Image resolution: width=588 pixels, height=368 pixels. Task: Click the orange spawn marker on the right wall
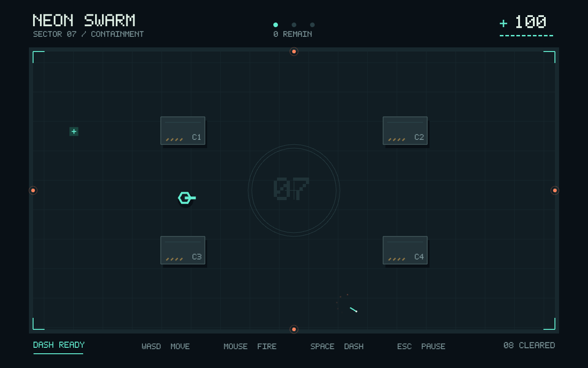555,190
